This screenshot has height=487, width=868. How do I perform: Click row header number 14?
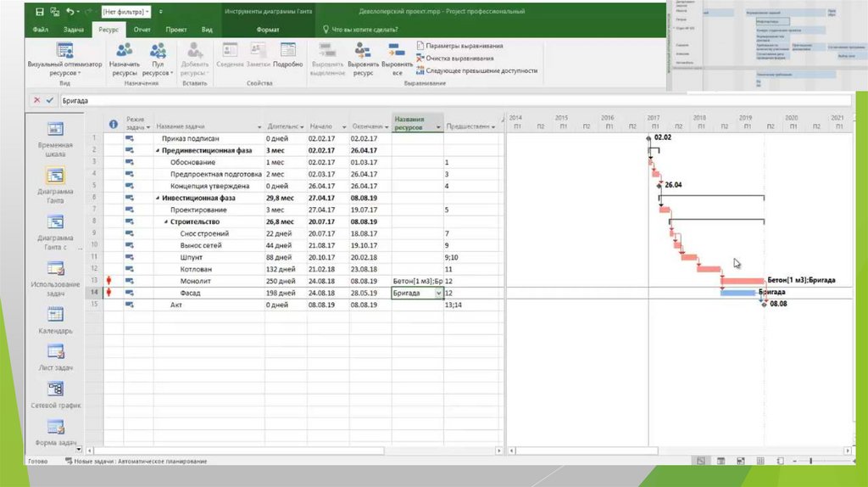94,293
